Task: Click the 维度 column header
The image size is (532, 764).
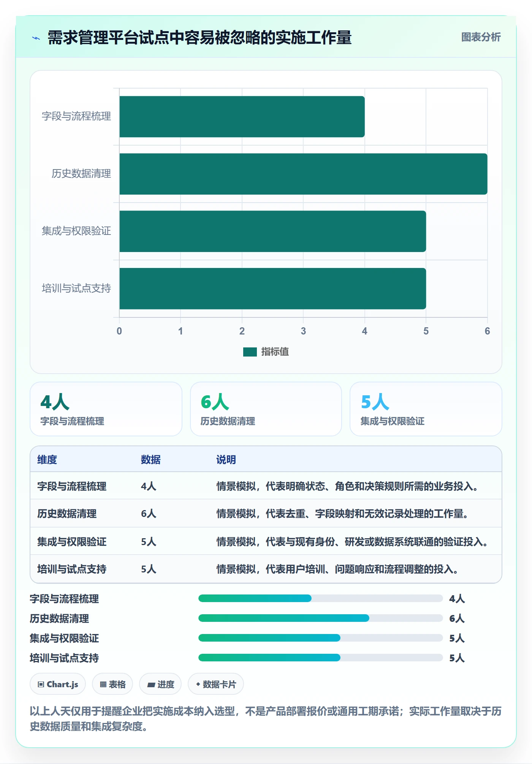Action: tap(47, 460)
